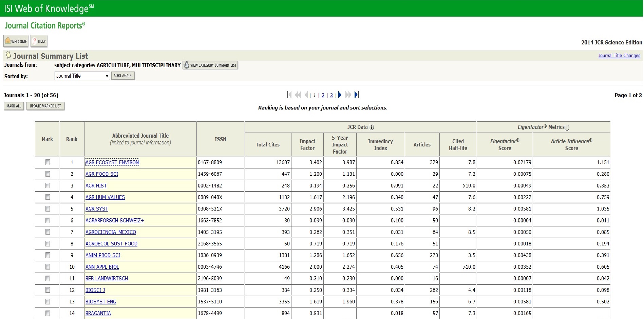Viewport: 644px width, 319px height.
Task: Mark the AGROCIENCIA-MEXICO checkbox
Action: 48,232
